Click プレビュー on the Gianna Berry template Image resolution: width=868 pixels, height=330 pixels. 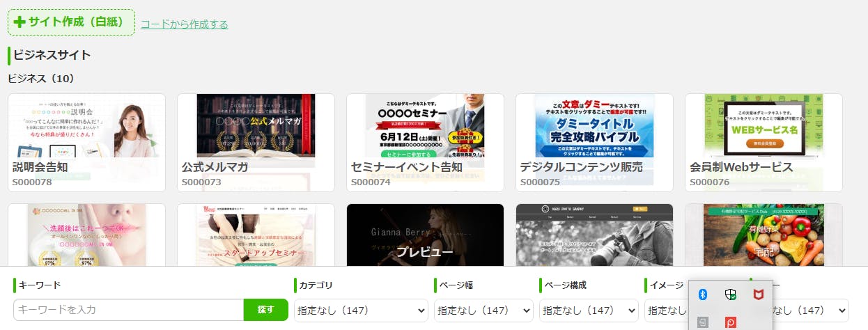tap(425, 251)
